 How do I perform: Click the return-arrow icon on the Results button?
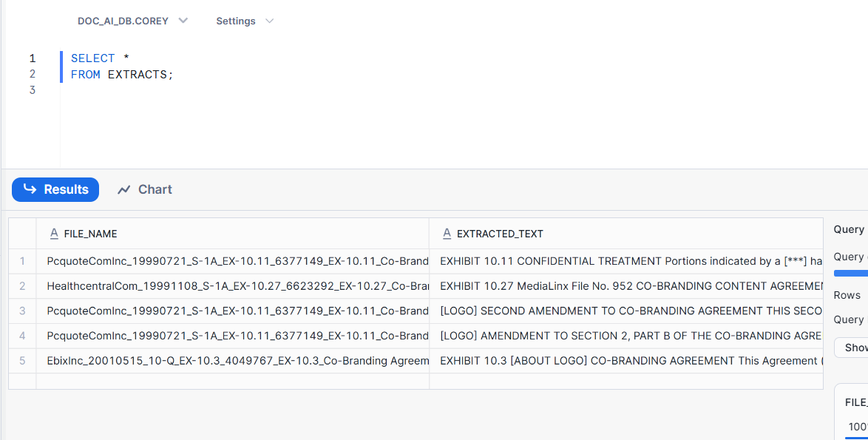(x=29, y=189)
